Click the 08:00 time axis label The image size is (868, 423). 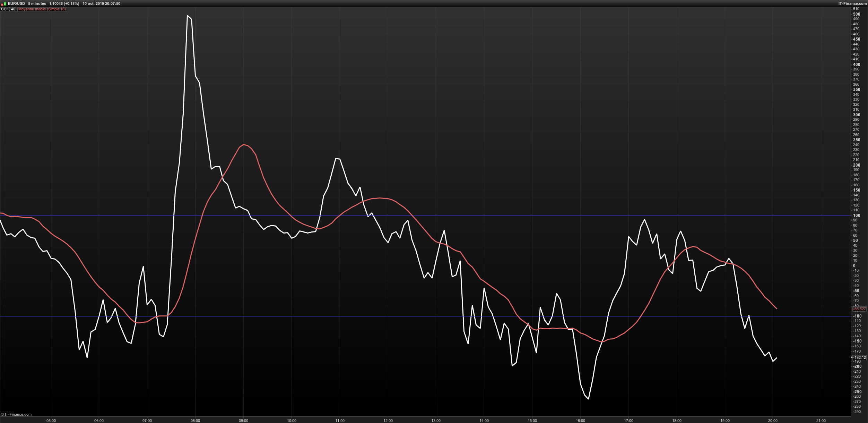(195, 421)
